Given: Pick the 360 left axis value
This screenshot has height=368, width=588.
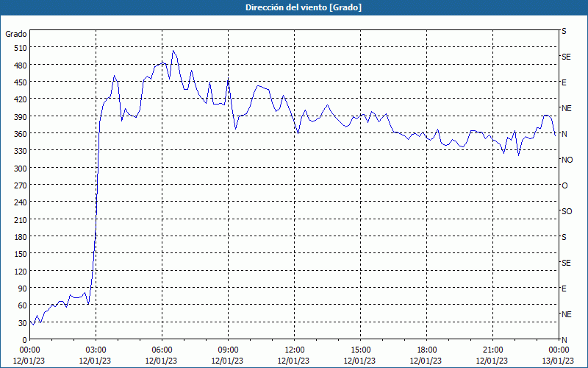Looking at the screenshot, I should point(21,134).
